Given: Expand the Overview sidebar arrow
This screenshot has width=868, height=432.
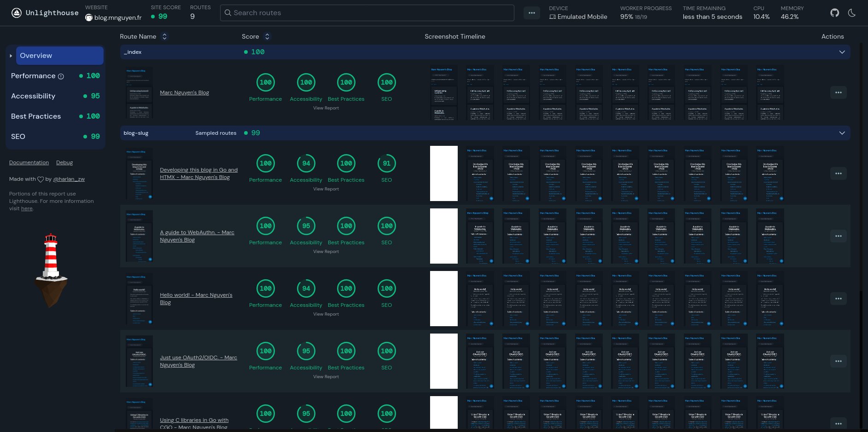Looking at the screenshot, I should pos(11,56).
